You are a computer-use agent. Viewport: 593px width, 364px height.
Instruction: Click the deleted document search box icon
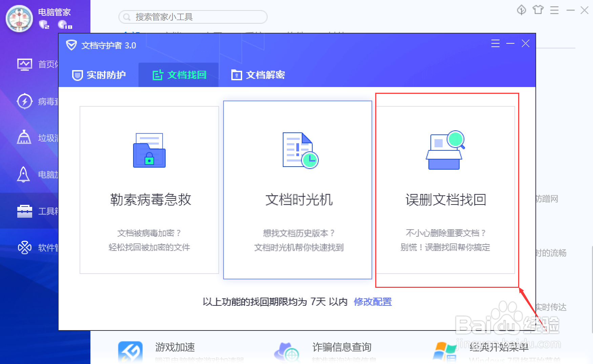(445, 150)
